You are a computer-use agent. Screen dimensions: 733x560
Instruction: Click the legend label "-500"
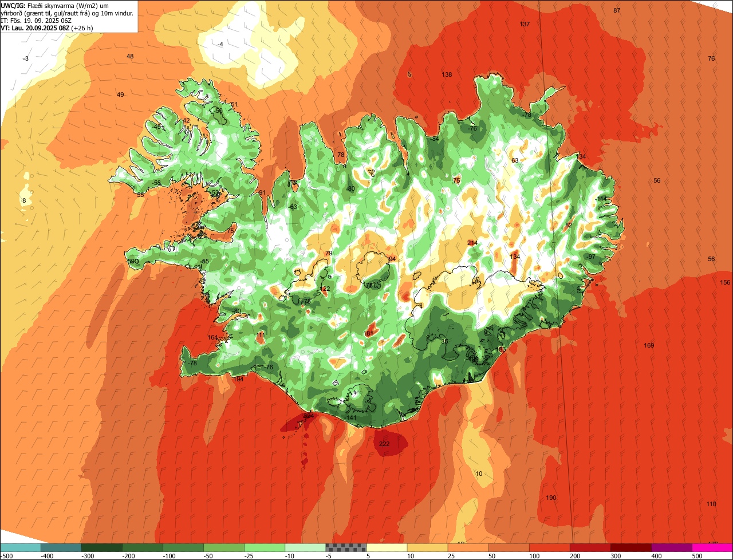coord(6,556)
